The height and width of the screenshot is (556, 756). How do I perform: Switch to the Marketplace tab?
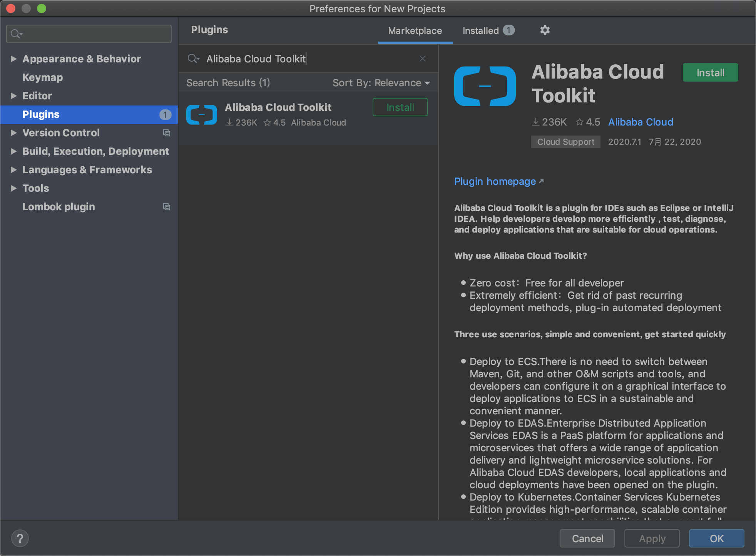click(x=415, y=30)
